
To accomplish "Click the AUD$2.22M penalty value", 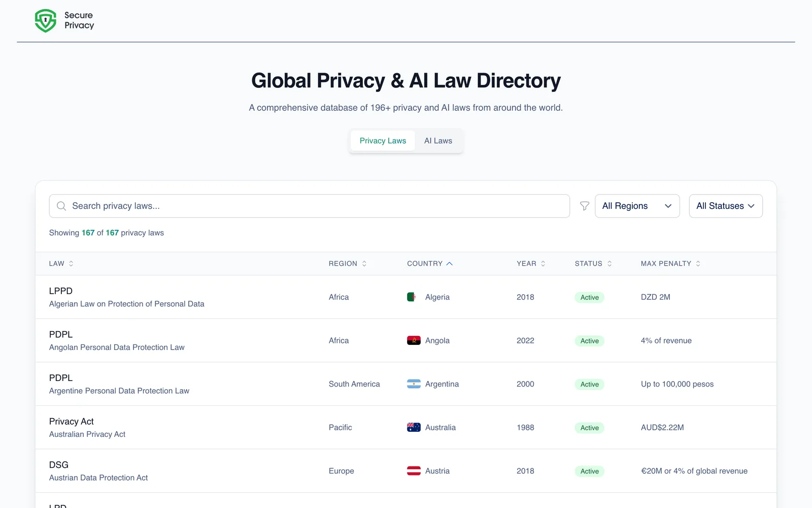I will pyautogui.click(x=662, y=427).
